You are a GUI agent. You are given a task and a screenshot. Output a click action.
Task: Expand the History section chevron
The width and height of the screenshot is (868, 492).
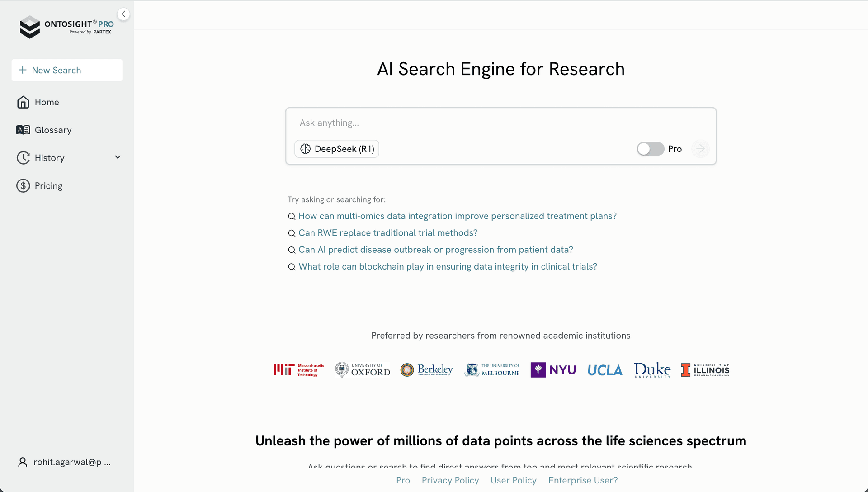coord(118,157)
